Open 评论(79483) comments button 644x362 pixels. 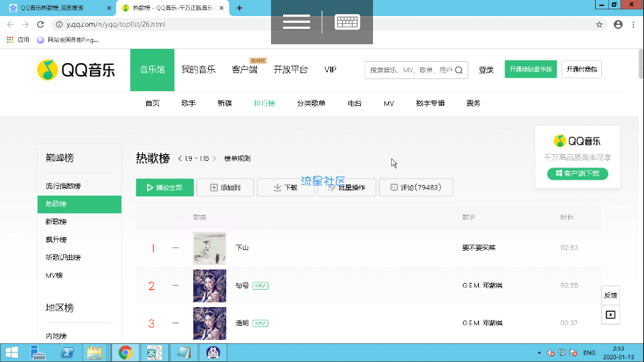[416, 188]
